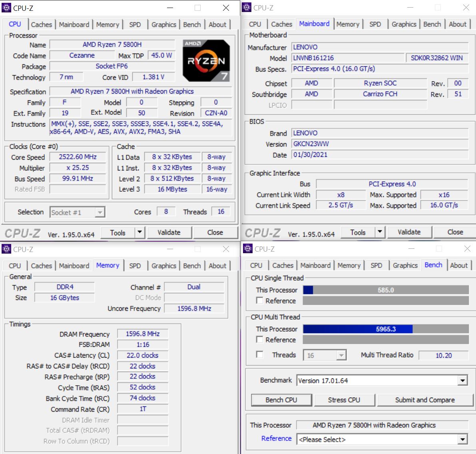Open the SPD tab in Memory window
This screenshot has width=476, height=454.
[x=135, y=266]
